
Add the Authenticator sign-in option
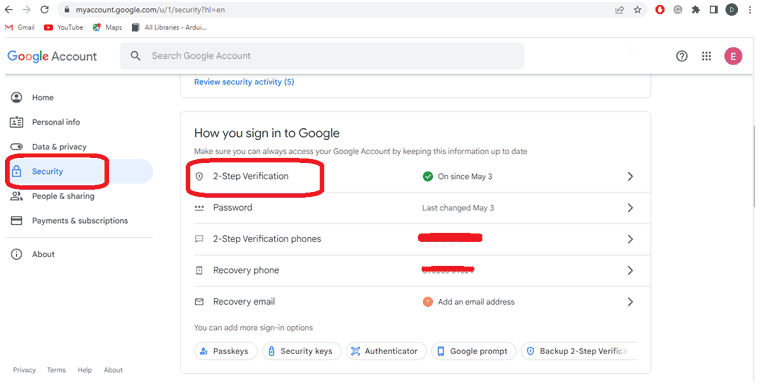[386, 351]
